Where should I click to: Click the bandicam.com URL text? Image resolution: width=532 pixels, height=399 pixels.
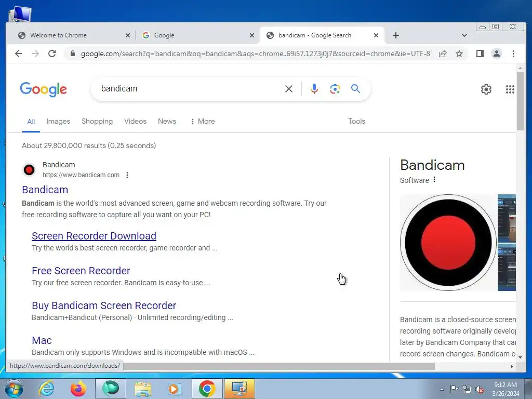(x=81, y=175)
